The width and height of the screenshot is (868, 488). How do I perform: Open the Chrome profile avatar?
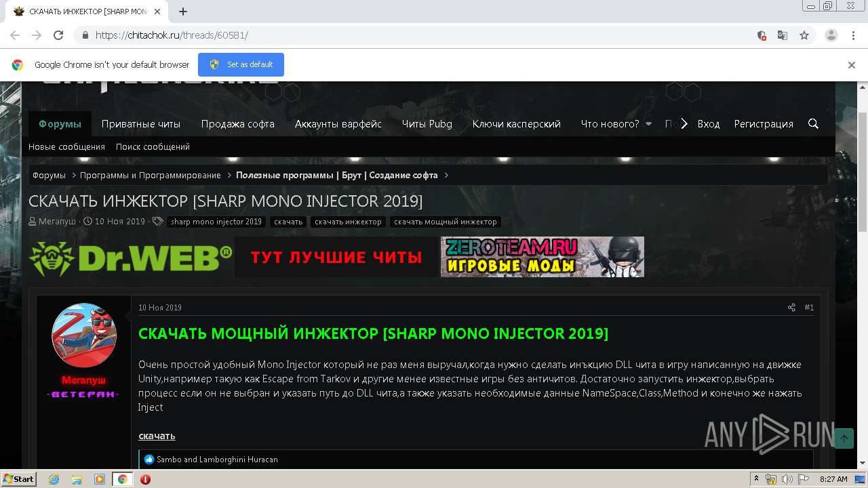click(831, 35)
